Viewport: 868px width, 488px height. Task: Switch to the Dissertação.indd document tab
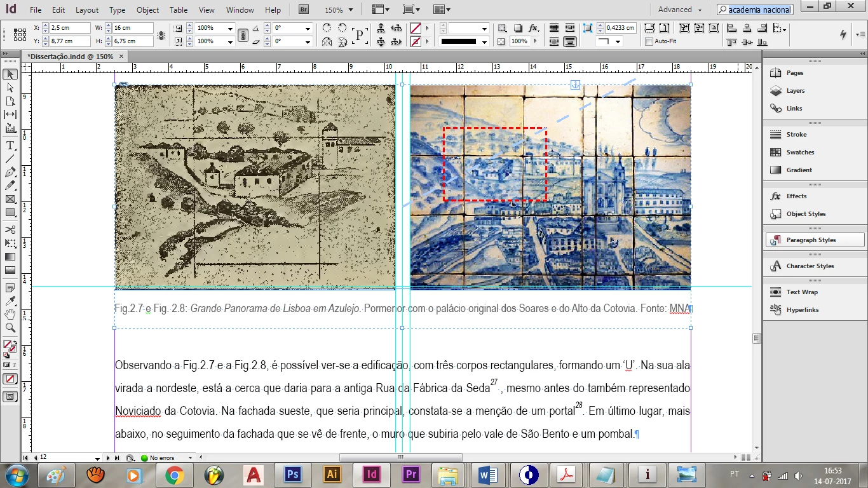pos(71,56)
